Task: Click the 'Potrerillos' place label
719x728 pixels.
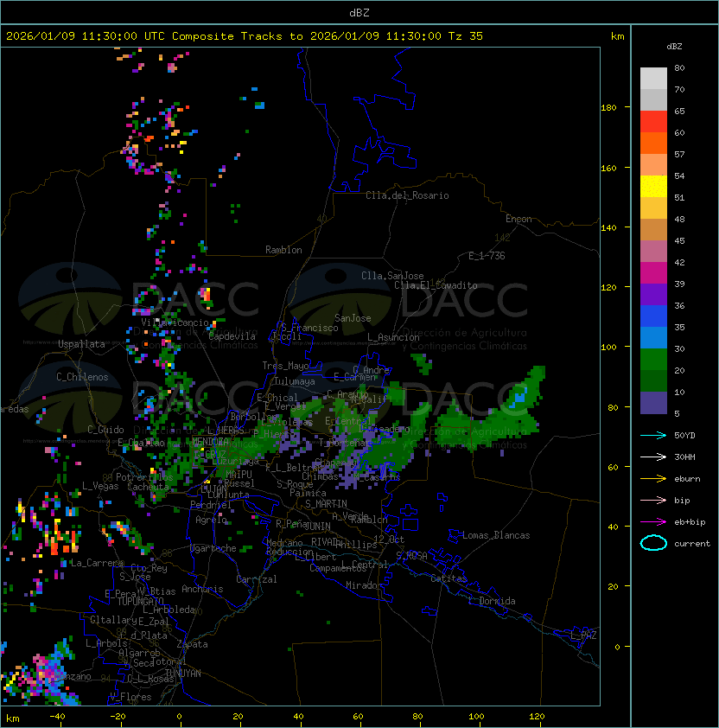Action: pyautogui.click(x=144, y=477)
